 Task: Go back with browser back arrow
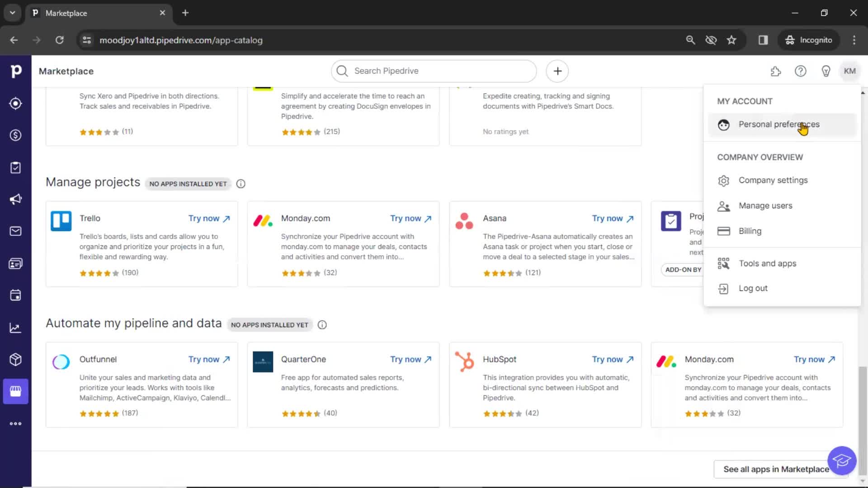coord(14,40)
